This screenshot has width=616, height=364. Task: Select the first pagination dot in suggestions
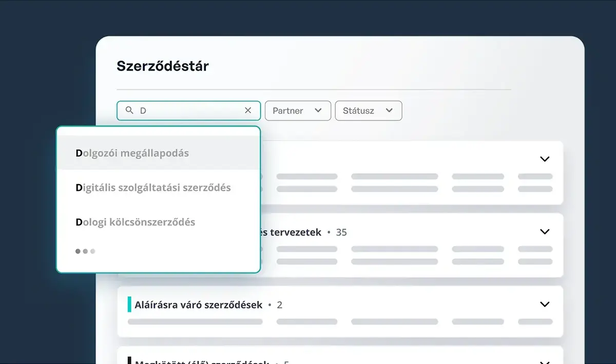78,251
